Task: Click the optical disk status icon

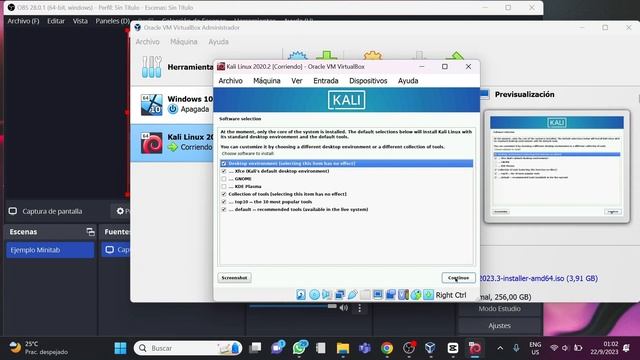Action: [314, 295]
